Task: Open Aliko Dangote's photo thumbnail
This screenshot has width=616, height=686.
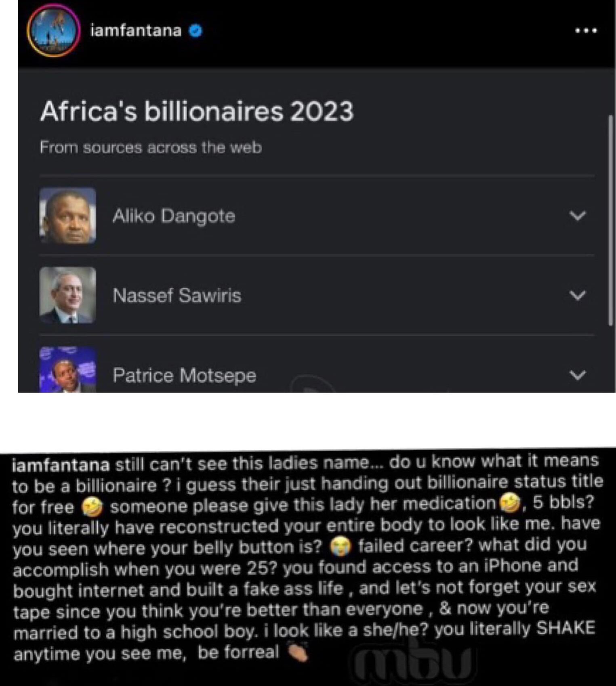Action: (68, 216)
